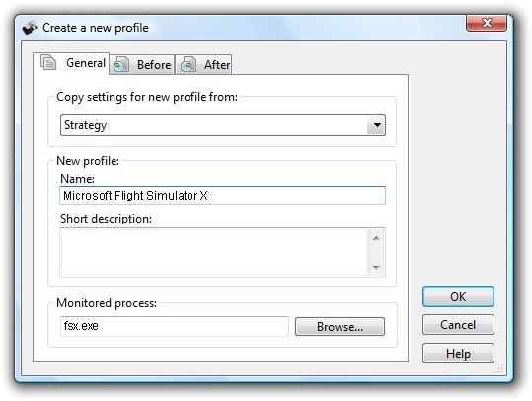Click the application icon in the title bar
532x401 pixels.
tap(30, 28)
